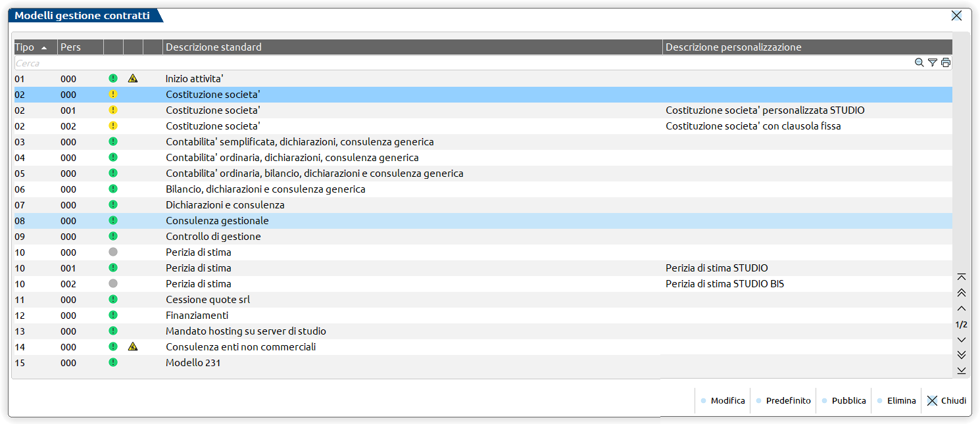Click the Elimina button
980x424 pixels.
896,401
